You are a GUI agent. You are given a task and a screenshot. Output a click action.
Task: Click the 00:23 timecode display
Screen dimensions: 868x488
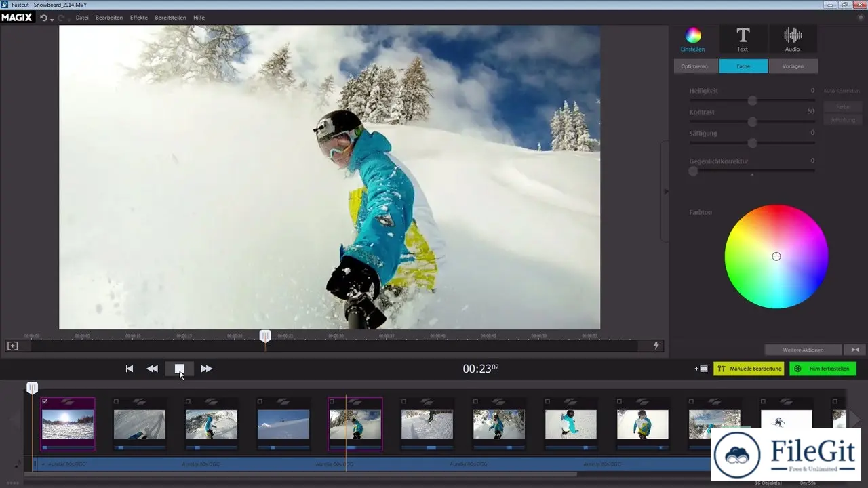click(481, 369)
